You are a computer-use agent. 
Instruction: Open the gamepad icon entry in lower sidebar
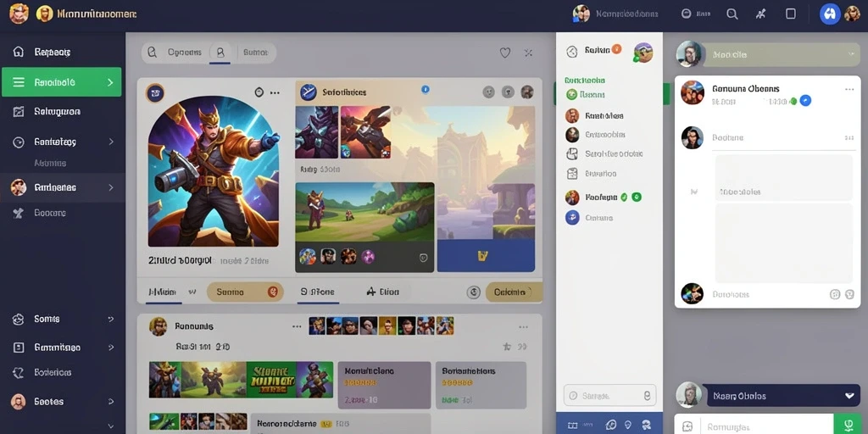tap(19, 319)
